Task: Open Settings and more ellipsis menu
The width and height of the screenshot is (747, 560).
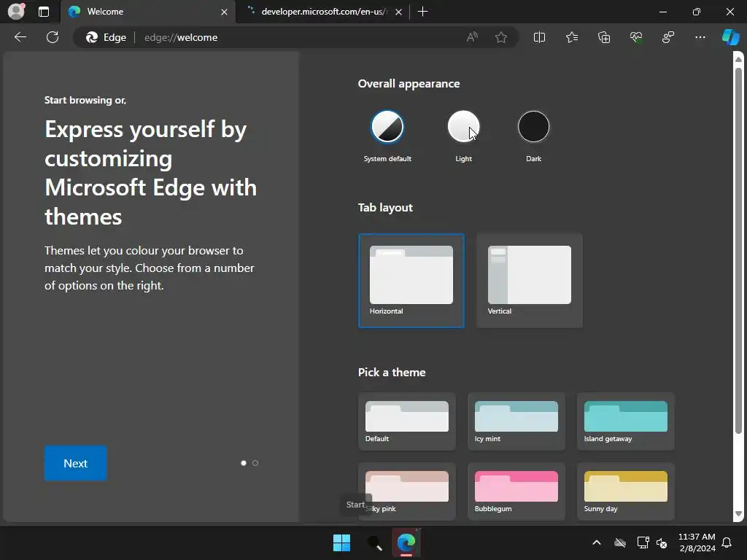Action: [700, 37]
